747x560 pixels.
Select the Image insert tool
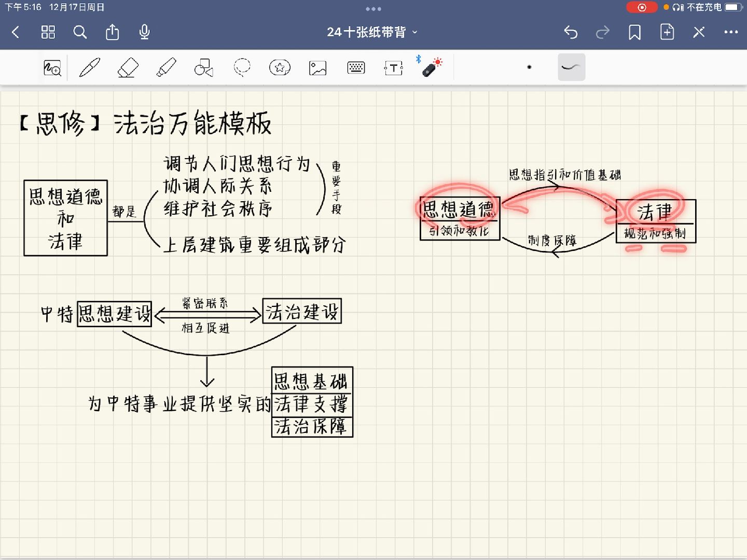[317, 68]
